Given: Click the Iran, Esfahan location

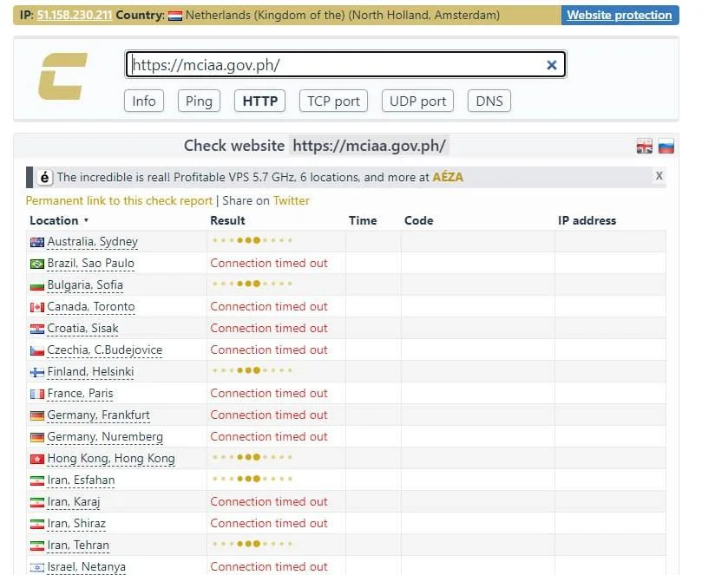Looking at the screenshot, I should [x=81, y=480].
